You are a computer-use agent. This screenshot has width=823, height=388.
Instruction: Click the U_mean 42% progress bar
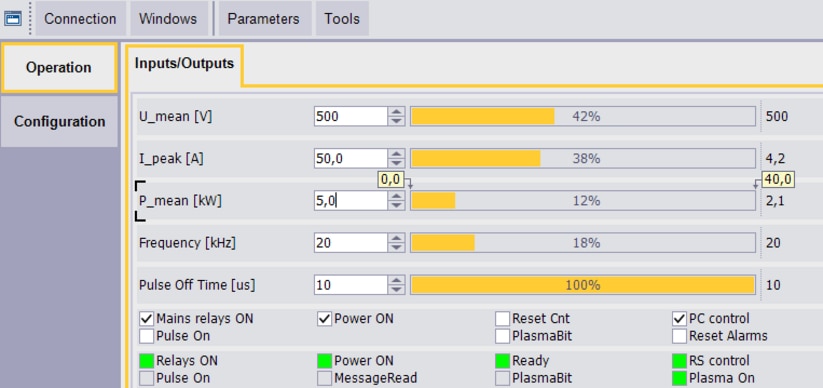pyautogui.click(x=583, y=117)
